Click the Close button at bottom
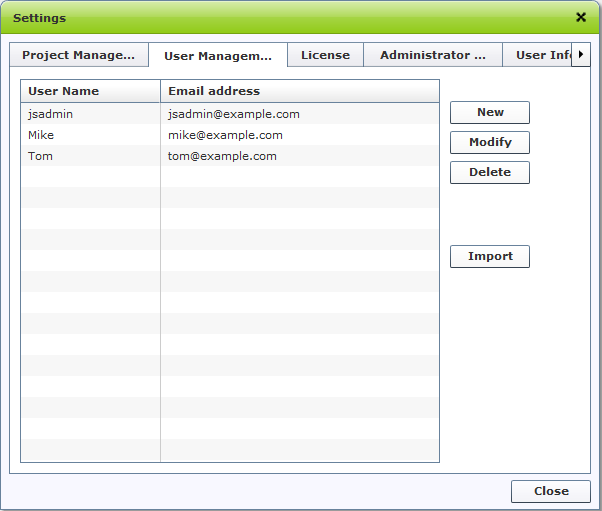Screen dimensions: 602x511 [551, 491]
